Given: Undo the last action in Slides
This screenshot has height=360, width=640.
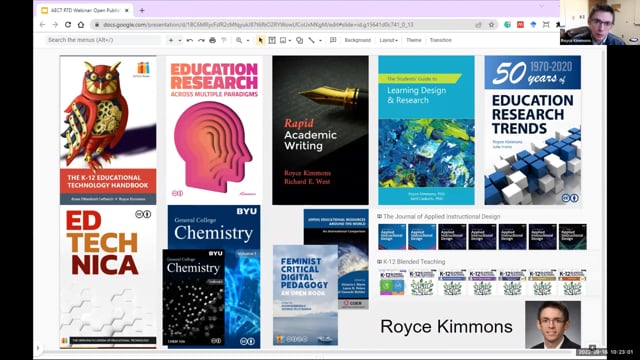Looking at the screenshot, I should click(x=190, y=40).
